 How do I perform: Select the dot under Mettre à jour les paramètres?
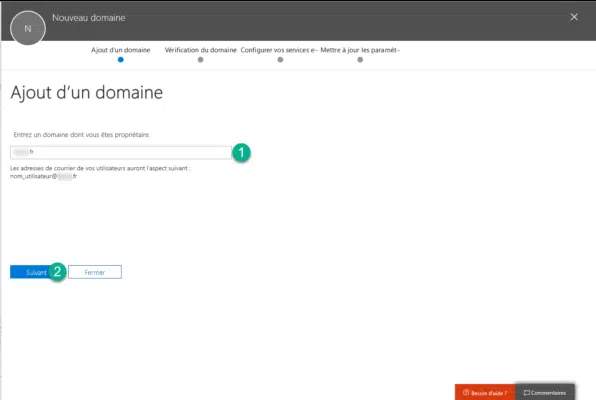pyautogui.click(x=360, y=60)
